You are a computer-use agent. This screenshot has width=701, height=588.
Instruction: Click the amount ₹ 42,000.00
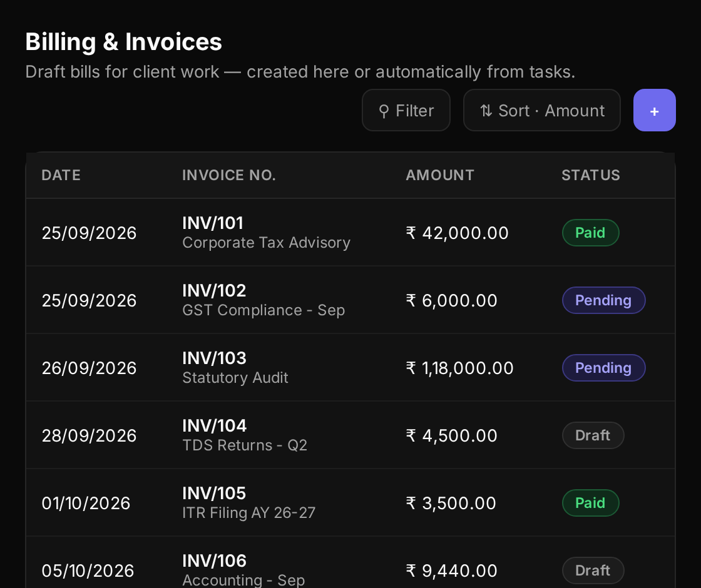coord(458,233)
